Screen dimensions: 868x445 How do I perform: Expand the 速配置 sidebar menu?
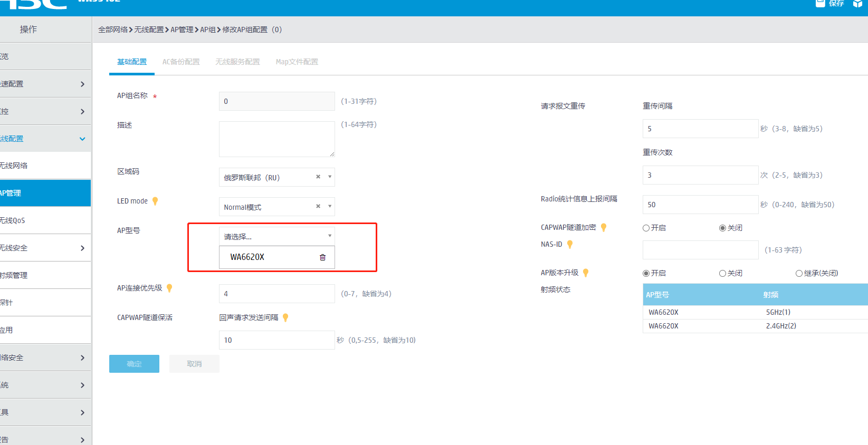45,84
